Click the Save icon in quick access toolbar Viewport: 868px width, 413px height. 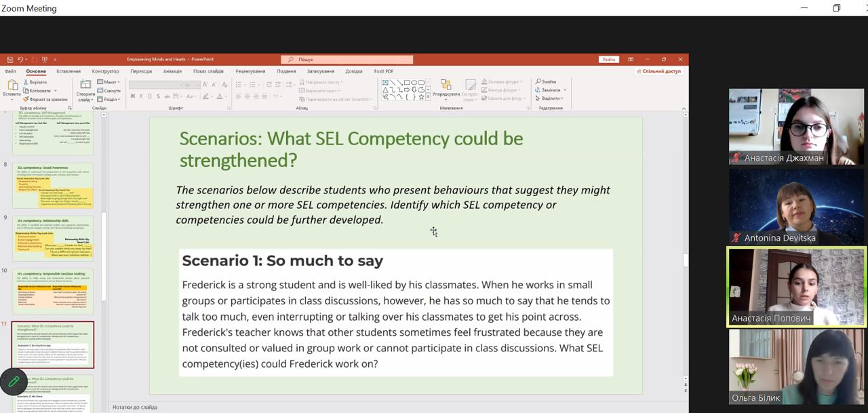pos(9,60)
